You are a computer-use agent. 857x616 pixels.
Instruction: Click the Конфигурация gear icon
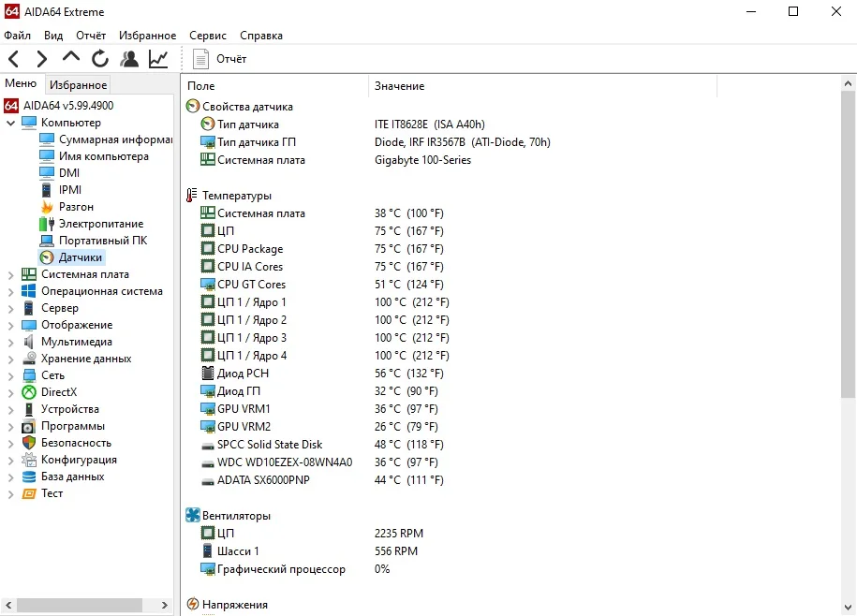[x=29, y=460]
